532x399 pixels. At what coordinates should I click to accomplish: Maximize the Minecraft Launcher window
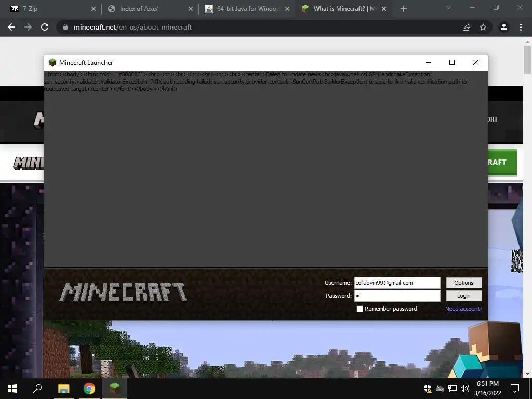point(452,62)
